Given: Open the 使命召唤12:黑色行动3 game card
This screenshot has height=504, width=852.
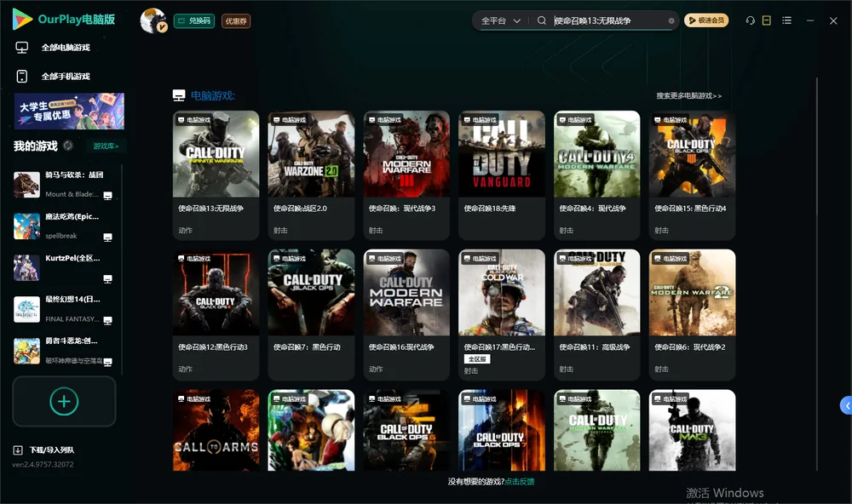Looking at the screenshot, I should [x=216, y=314].
